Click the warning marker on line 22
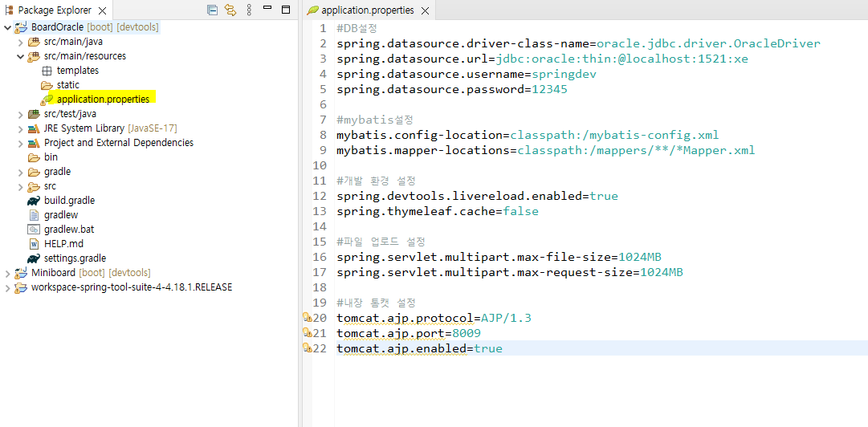This screenshot has height=427, width=868. pos(307,348)
